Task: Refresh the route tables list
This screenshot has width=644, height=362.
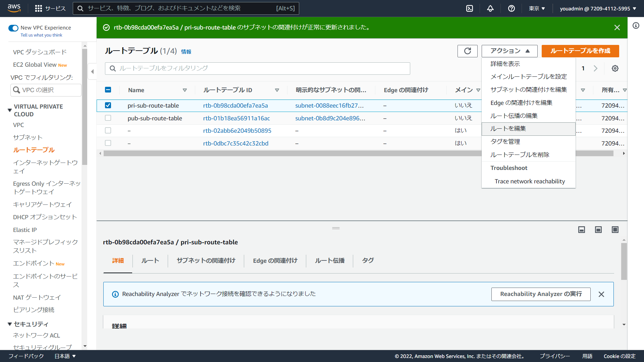Action: click(467, 51)
